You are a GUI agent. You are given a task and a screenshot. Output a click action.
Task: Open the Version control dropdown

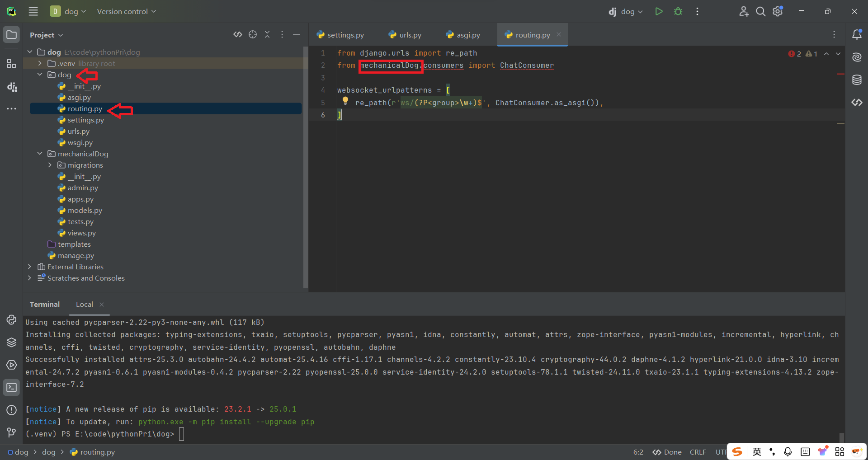126,11
